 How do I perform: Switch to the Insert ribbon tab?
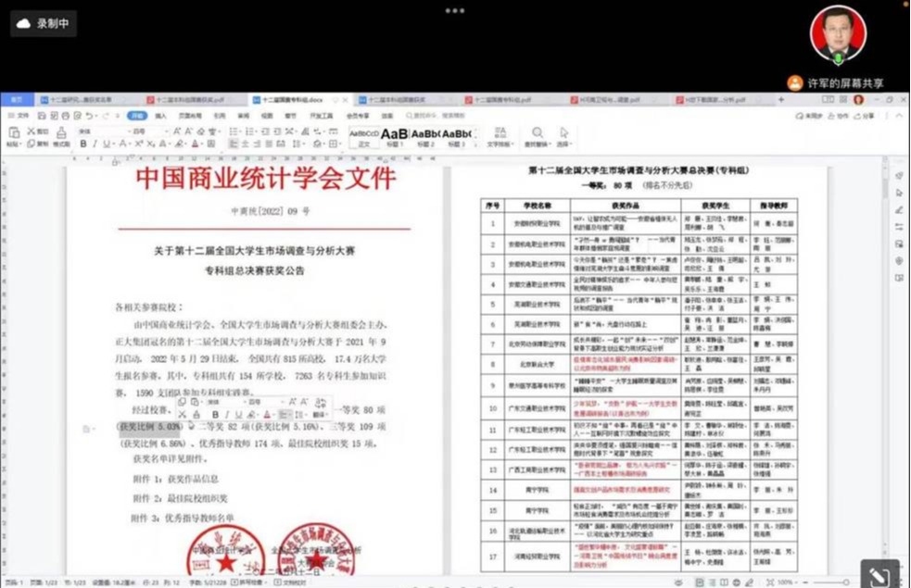[160, 117]
